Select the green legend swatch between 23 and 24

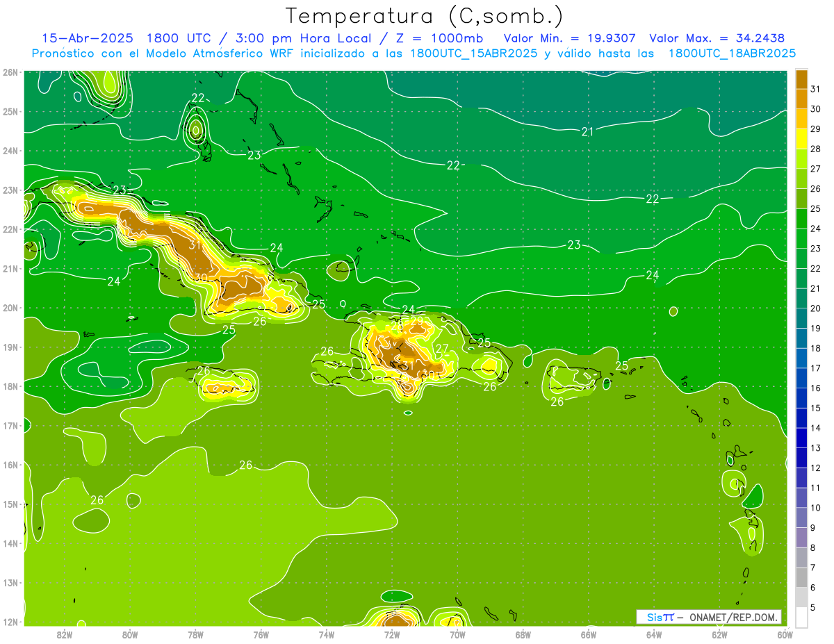tap(801, 238)
